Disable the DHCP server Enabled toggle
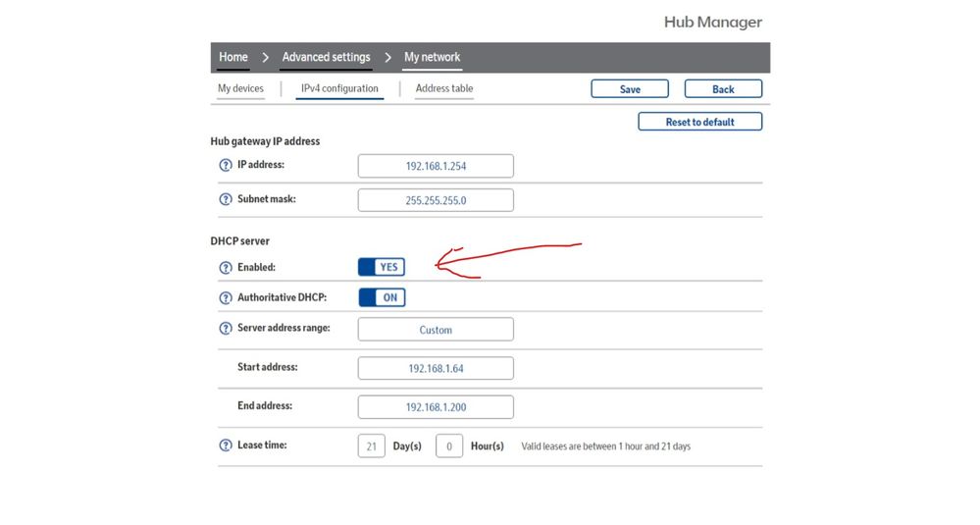Image resolution: width=980 pixels, height=525 pixels. tap(382, 267)
